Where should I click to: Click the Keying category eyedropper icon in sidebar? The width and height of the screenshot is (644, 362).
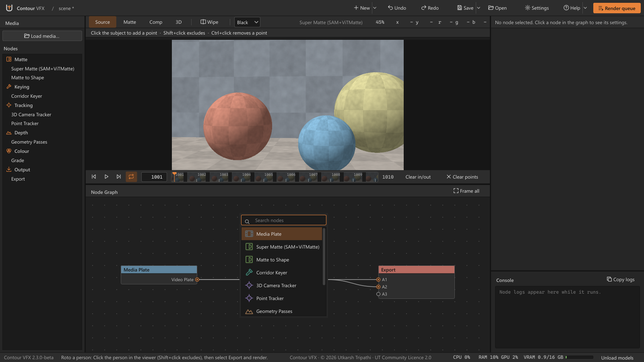click(9, 86)
